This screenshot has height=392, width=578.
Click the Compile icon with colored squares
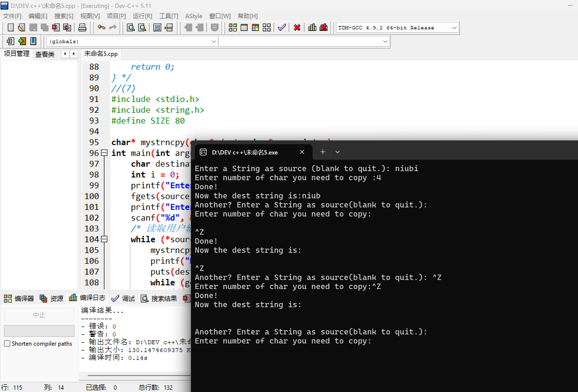(233, 28)
